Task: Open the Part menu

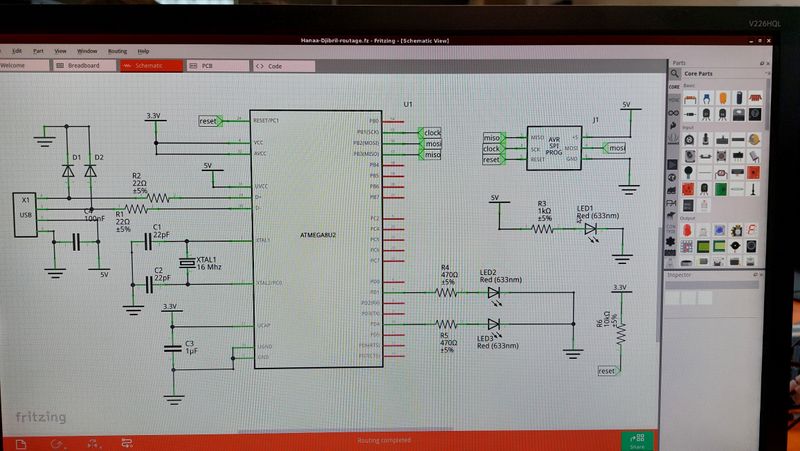Action: coord(38,50)
